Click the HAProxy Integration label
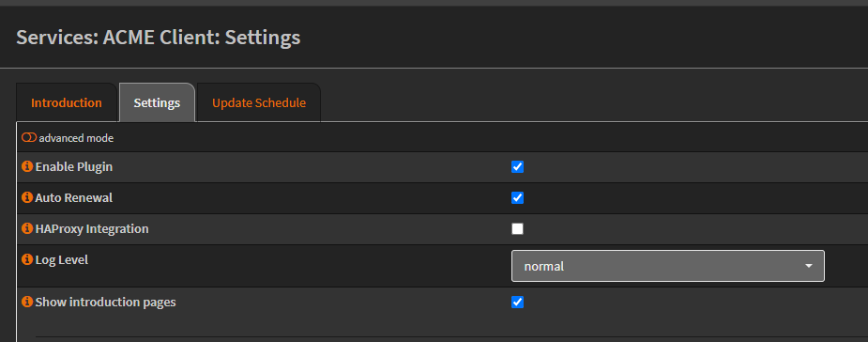 tap(92, 228)
